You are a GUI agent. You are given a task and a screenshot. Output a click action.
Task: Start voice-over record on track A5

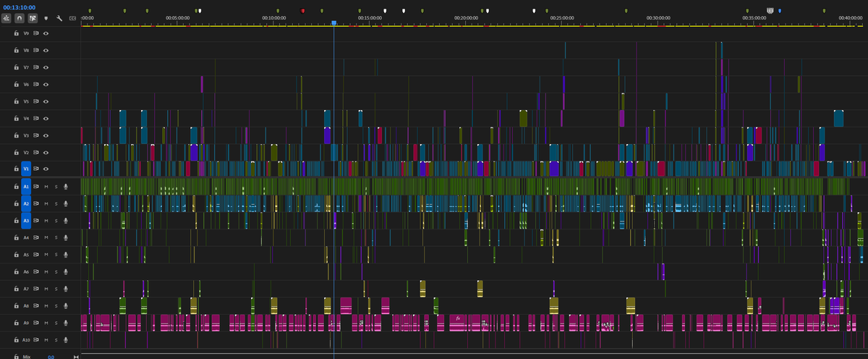tap(66, 255)
